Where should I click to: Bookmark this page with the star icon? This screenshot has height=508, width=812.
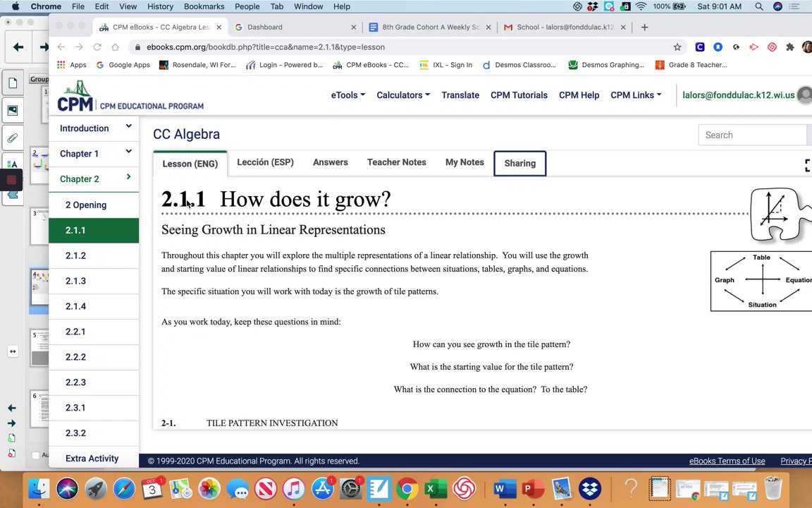pyautogui.click(x=677, y=47)
